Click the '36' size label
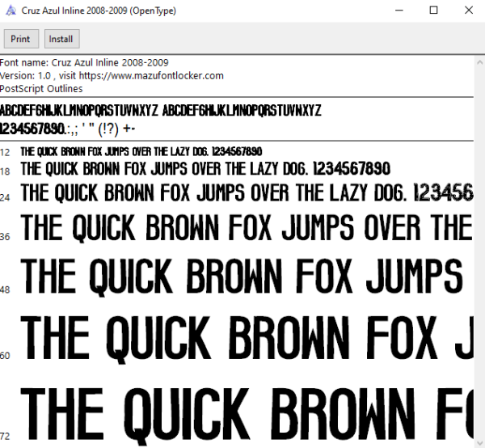Image resolution: width=485 pixels, height=448 pixels. 5,237
